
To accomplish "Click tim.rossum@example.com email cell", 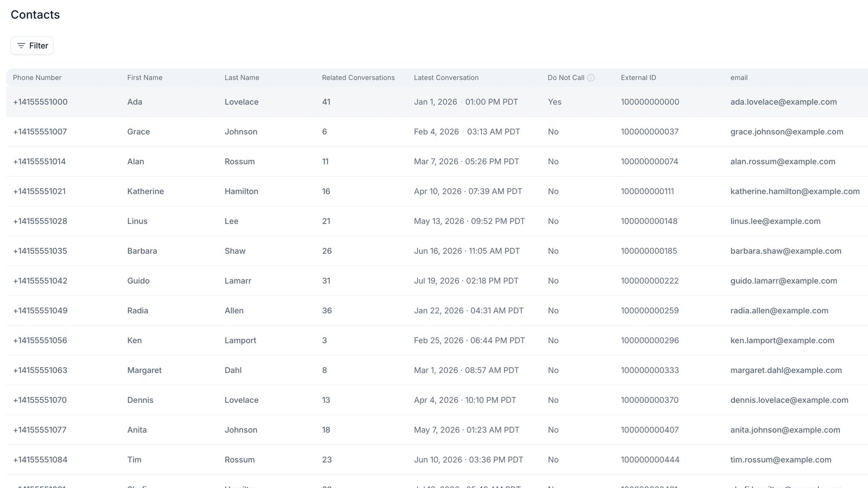I will pos(781,460).
